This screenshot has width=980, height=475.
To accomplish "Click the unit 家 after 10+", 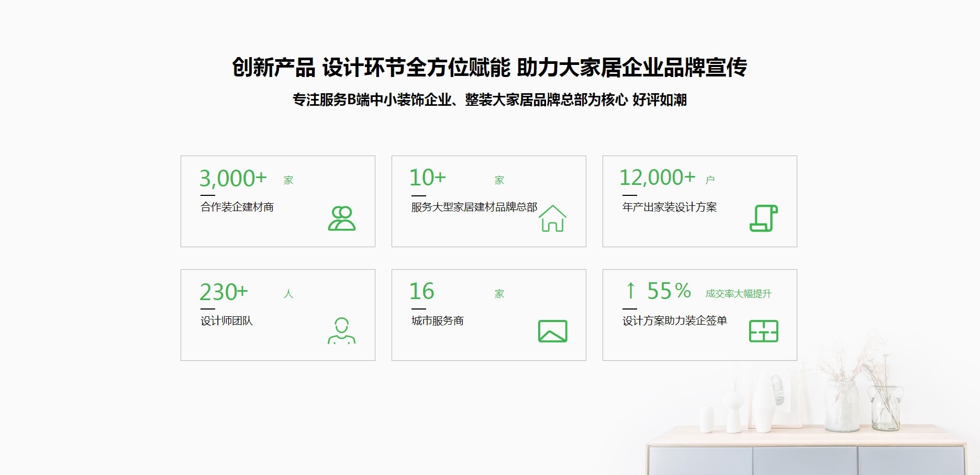I will point(499,180).
